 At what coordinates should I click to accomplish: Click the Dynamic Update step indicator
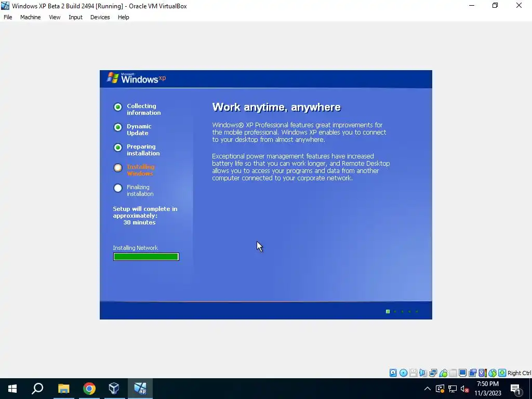pos(118,127)
